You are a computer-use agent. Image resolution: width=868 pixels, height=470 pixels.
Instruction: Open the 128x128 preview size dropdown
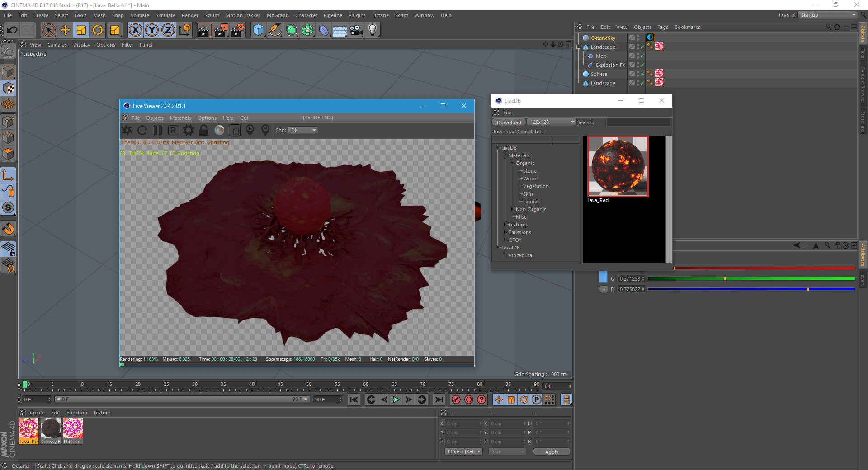tap(551, 122)
